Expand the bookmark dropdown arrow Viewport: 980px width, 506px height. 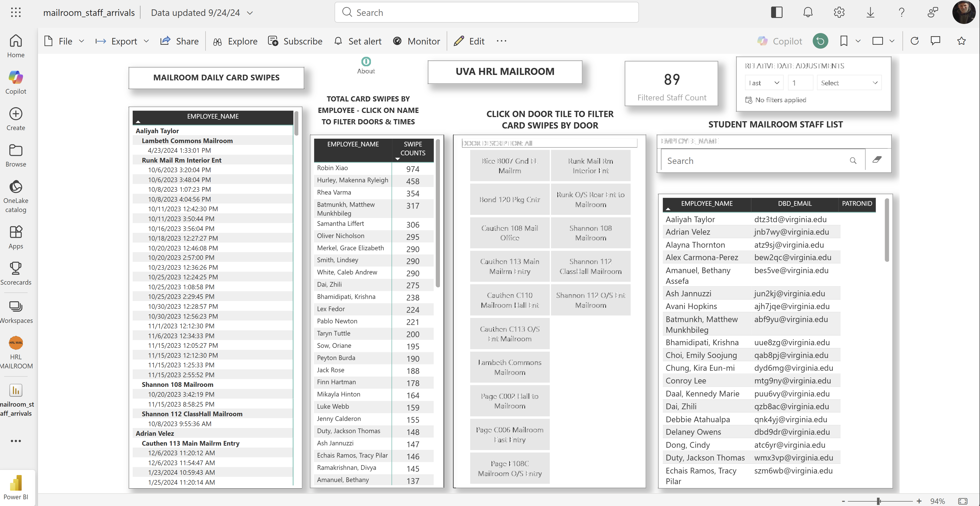[858, 41]
